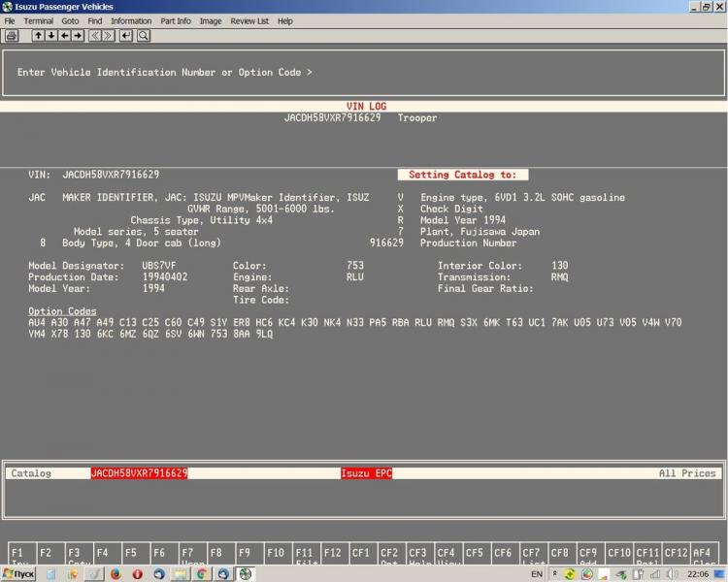Open the Goto menu

[70, 21]
